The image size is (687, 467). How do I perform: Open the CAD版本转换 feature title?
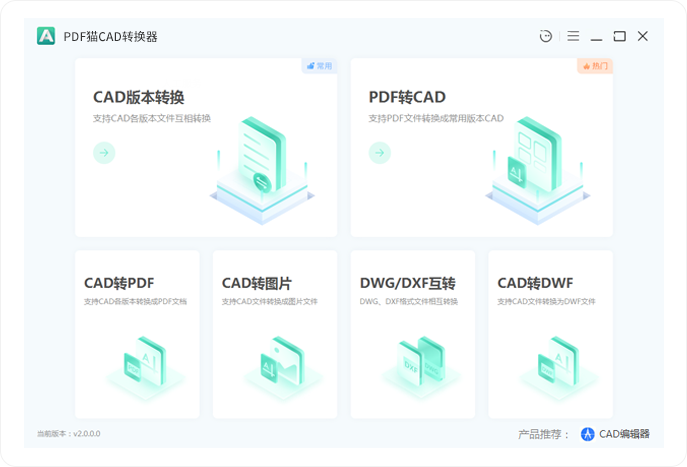click(139, 97)
